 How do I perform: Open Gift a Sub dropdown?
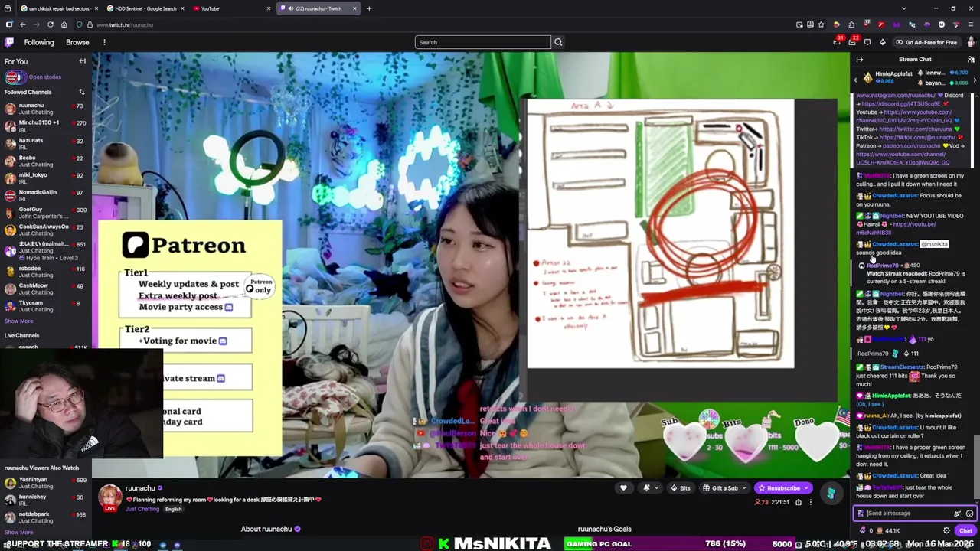[x=724, y=488]
